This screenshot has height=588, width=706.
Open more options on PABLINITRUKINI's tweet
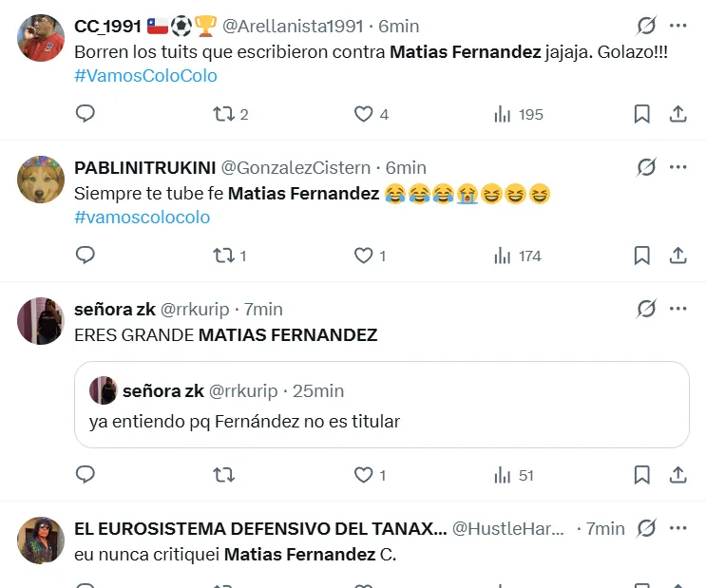tap(677, 167)
